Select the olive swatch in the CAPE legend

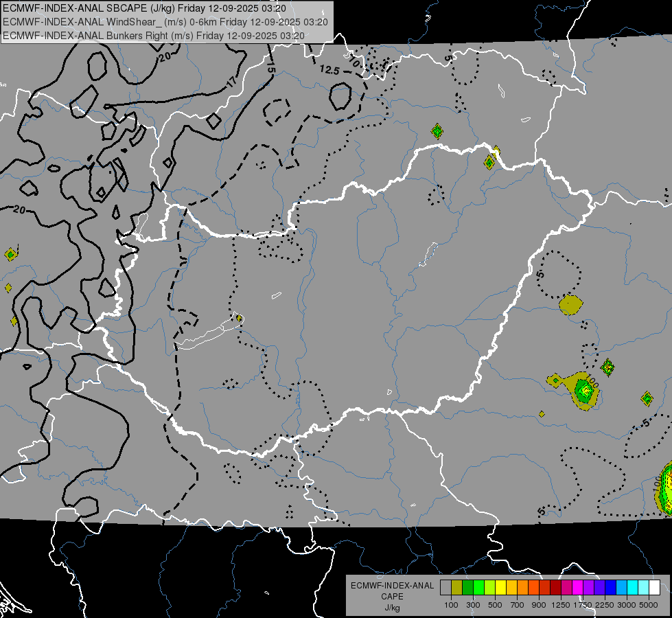457,587
